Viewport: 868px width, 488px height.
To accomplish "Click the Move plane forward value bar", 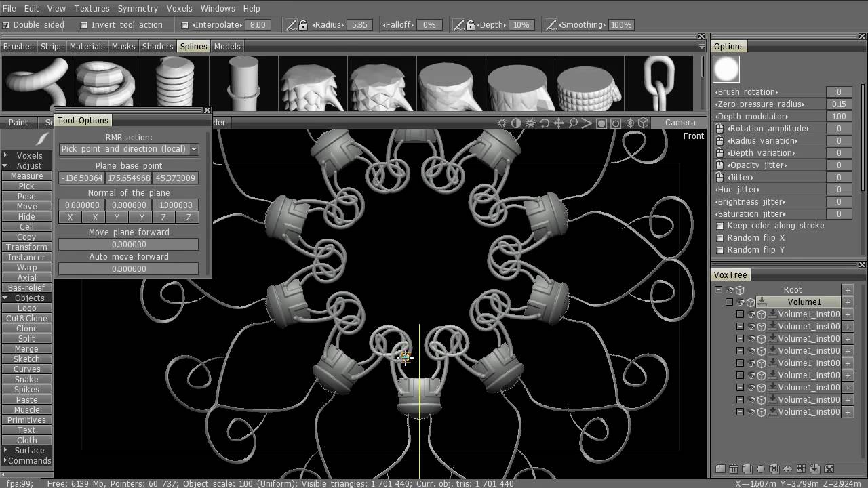I will point(129,244).
